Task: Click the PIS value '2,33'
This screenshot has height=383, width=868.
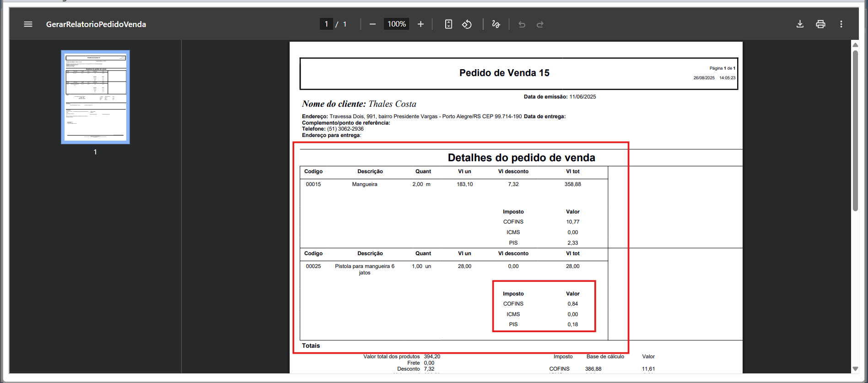Action: point(573,243)
